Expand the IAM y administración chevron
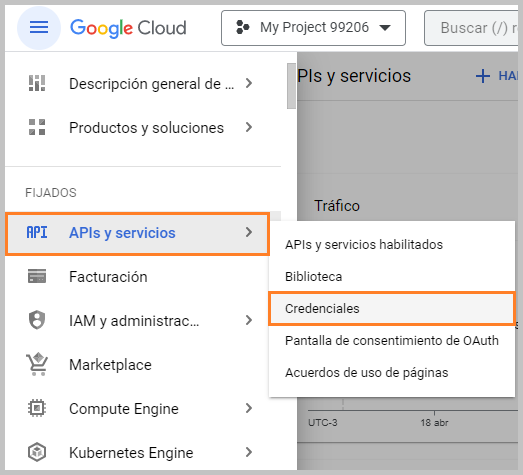 pyautogui.click(x=248, y=320)
